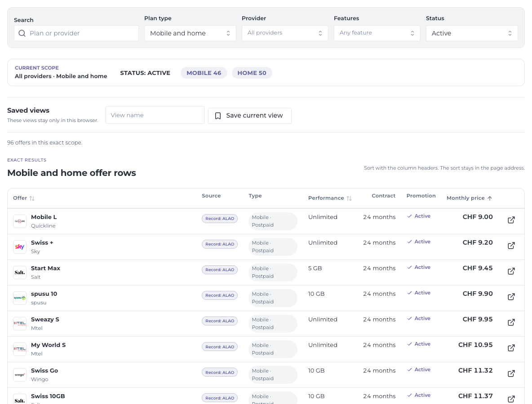Click 24 months contract in My World S row
532x404 pixels.
379,345
